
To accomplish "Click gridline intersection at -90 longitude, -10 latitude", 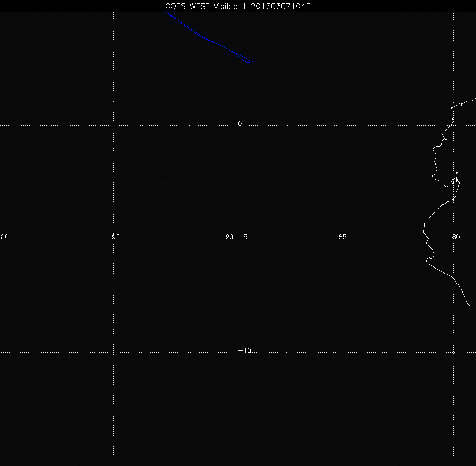I will [x=227, y=353].
